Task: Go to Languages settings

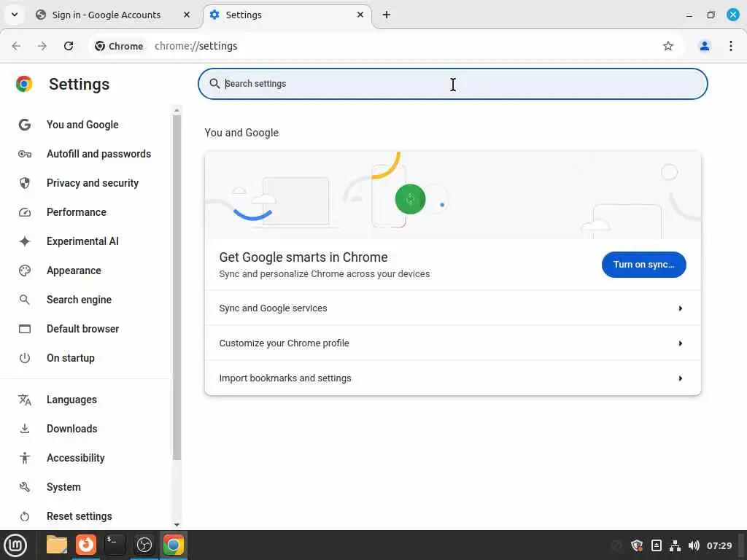Action: 71,400
